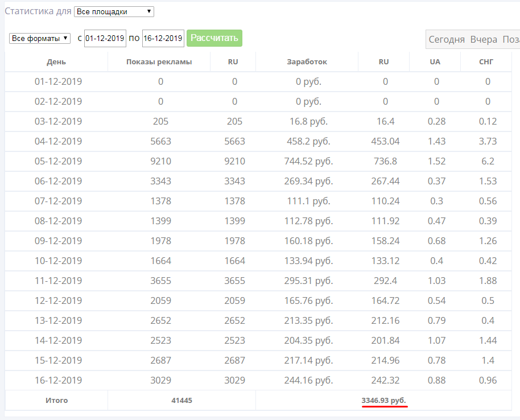Select the row dated 16-12-2019

(x=258, y=380)
